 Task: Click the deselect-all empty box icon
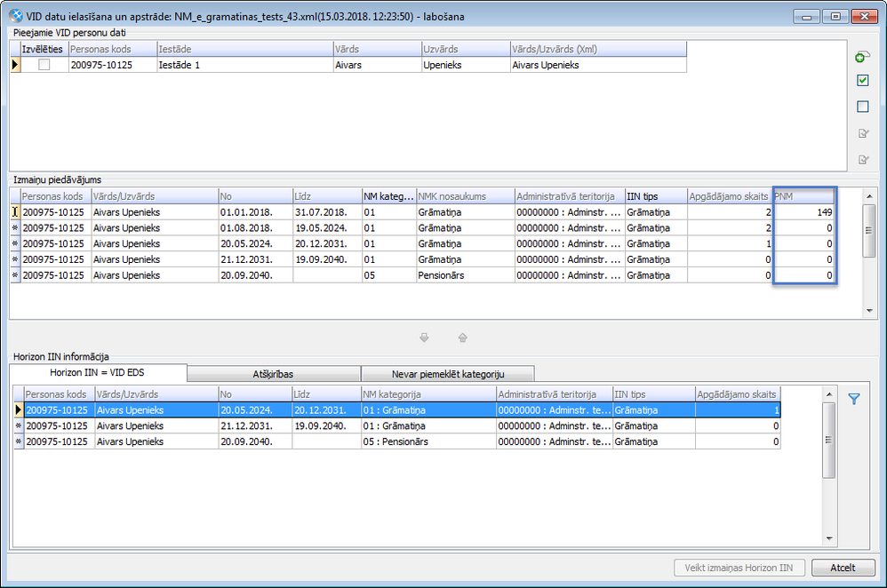click(863, 107)
